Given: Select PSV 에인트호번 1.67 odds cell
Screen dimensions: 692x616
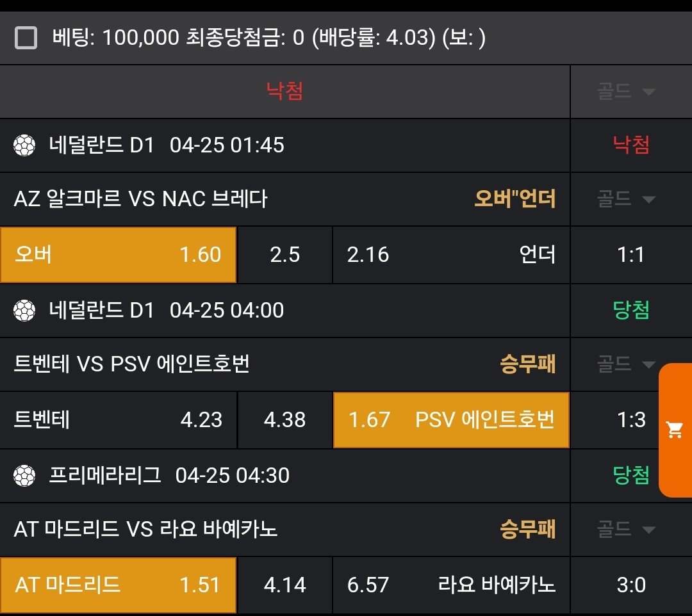Looking at the screenshot, I should point(451,420).
